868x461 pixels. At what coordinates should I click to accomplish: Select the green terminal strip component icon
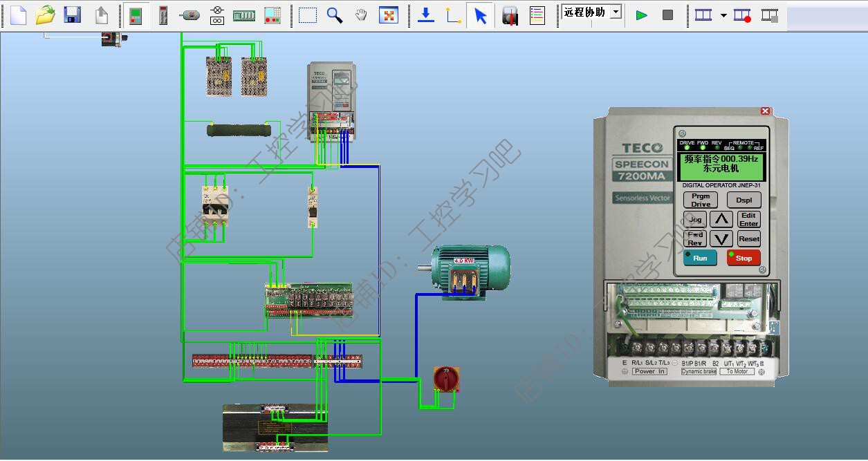[244, 16]
